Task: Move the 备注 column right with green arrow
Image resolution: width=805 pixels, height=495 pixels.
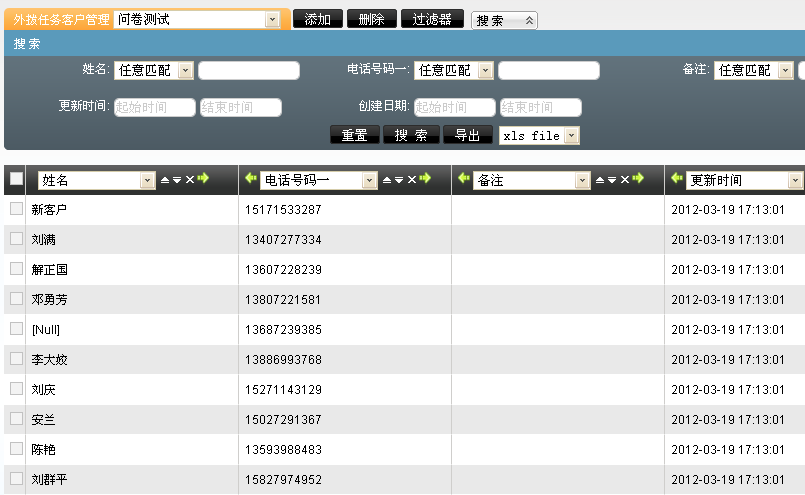Action: 639,179
